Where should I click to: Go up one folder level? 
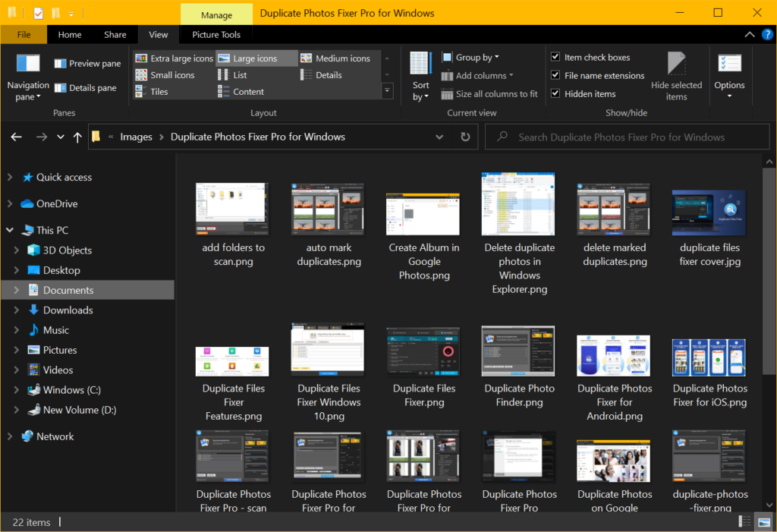[x=77, y=137]
